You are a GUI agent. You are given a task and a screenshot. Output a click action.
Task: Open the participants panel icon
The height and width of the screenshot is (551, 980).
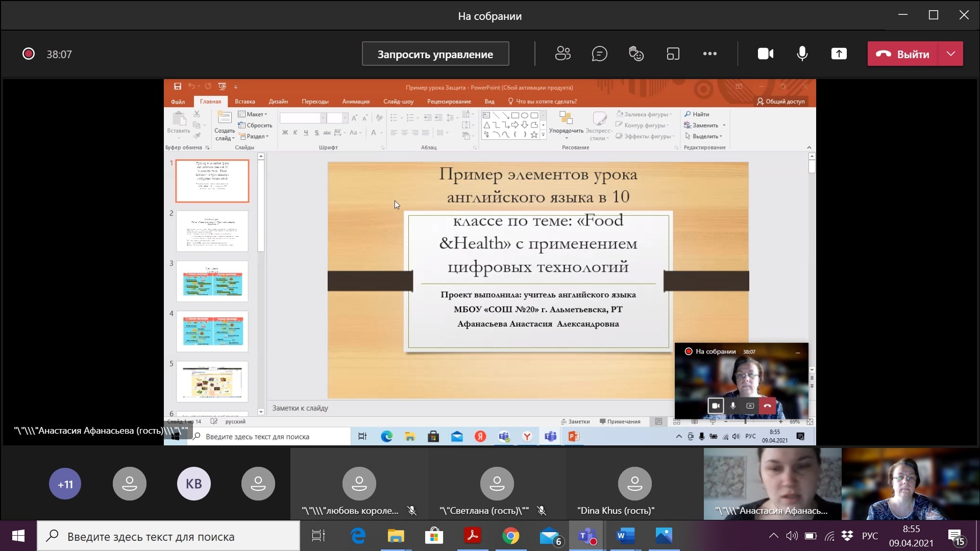pyautogui.click(x=562, y=54)
